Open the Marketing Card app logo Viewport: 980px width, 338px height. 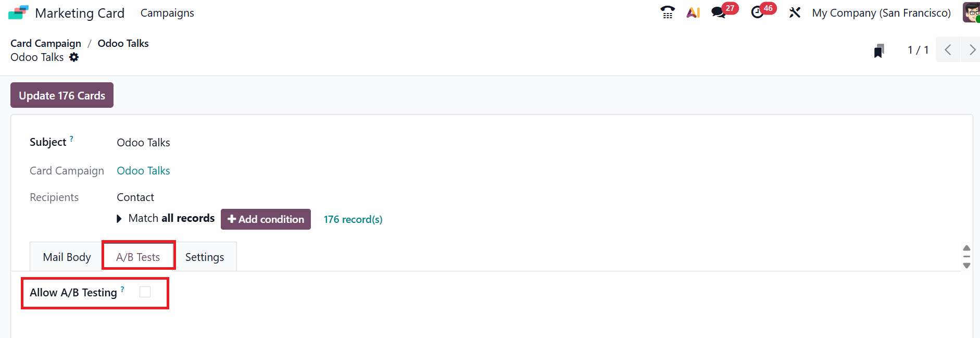(x=18, y=12)
